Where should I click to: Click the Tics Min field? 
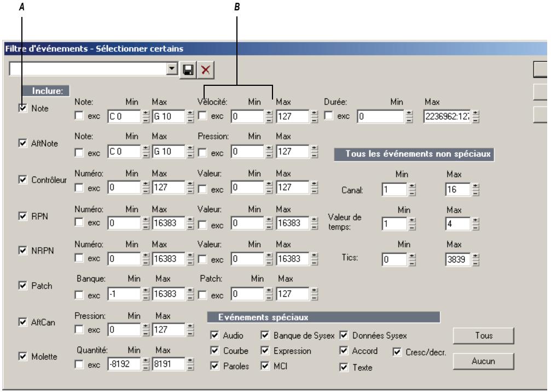395,260
